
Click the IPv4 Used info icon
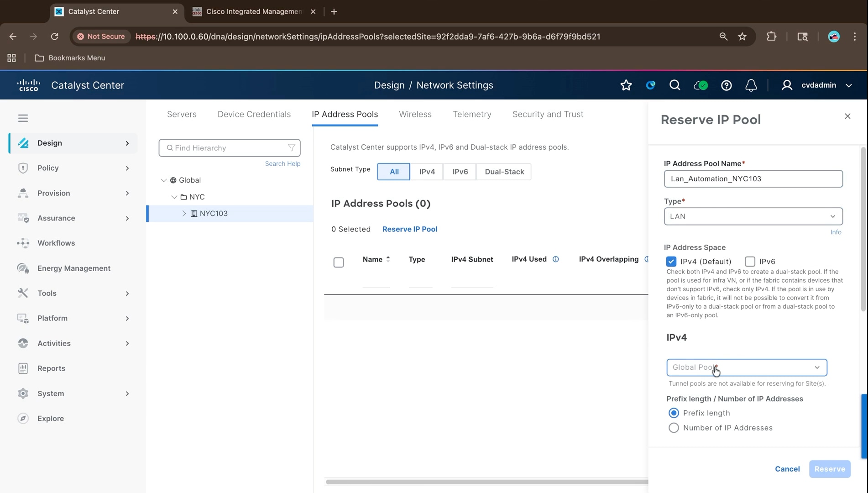click(555, 259)
